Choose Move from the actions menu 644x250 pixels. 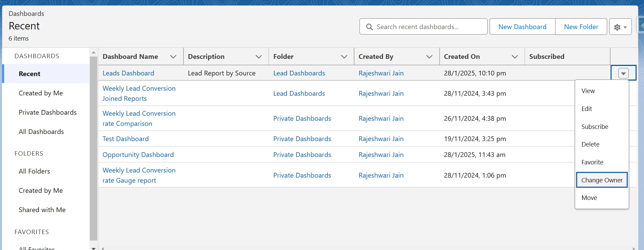pyautogui.click(x=589, y=198)
